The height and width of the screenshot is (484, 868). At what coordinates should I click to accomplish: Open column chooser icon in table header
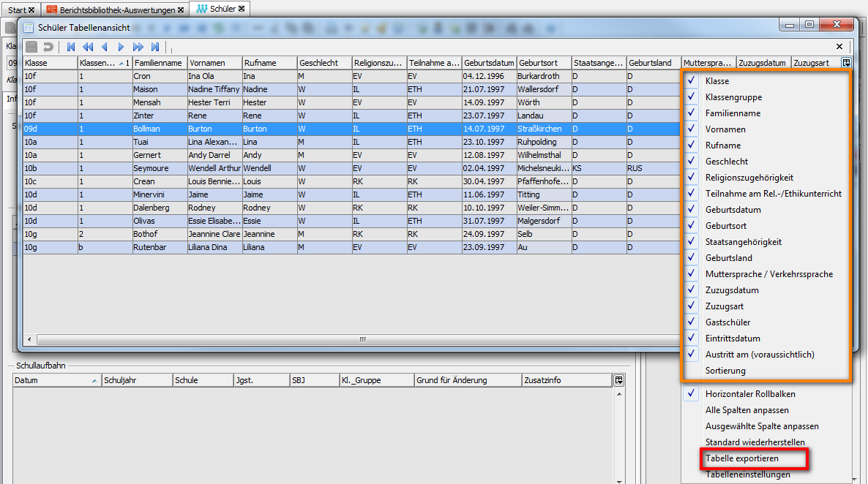coord(847,62)
